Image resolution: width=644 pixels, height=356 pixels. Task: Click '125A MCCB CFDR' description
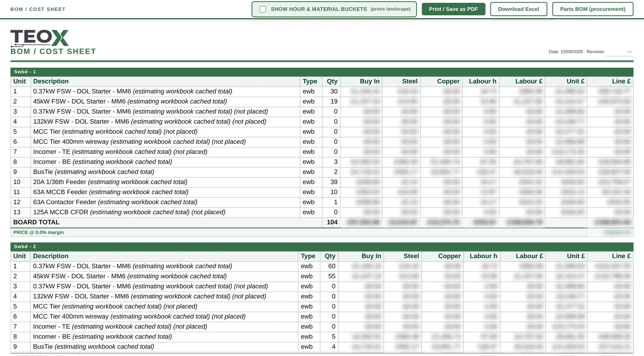129,212
